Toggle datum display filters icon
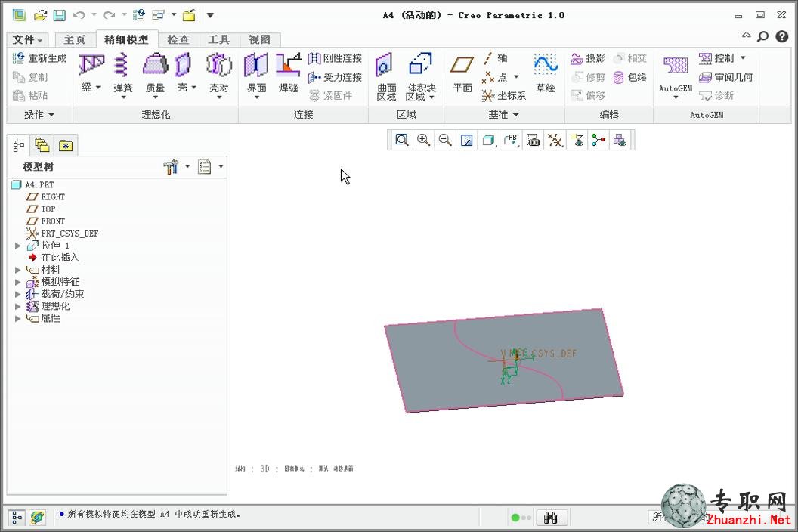 (555, 140)
